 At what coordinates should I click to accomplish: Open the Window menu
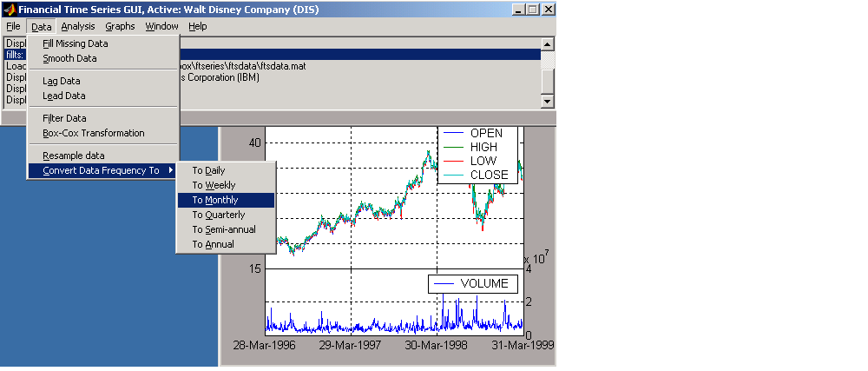161,26
